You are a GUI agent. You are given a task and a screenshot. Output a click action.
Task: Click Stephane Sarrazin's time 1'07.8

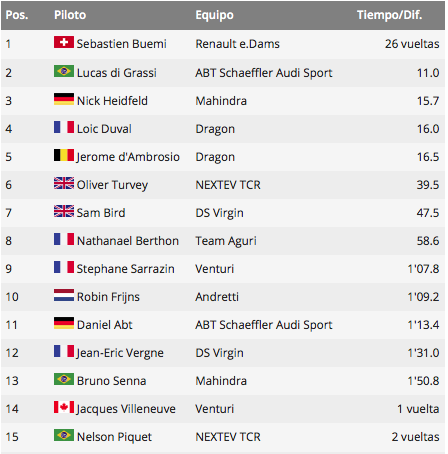coord(423,269)
